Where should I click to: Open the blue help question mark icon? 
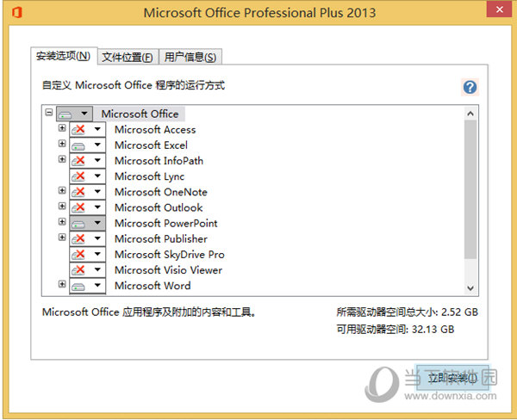[470, 87]
